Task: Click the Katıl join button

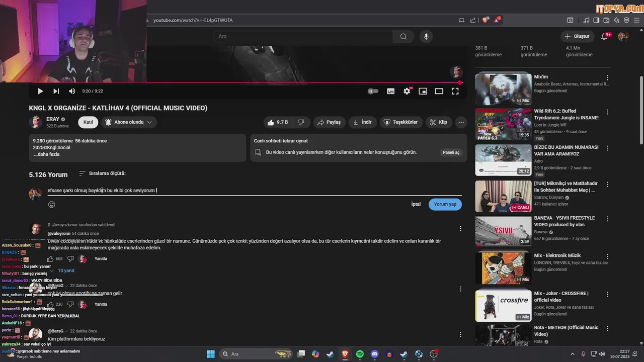Action: (88, 122)
